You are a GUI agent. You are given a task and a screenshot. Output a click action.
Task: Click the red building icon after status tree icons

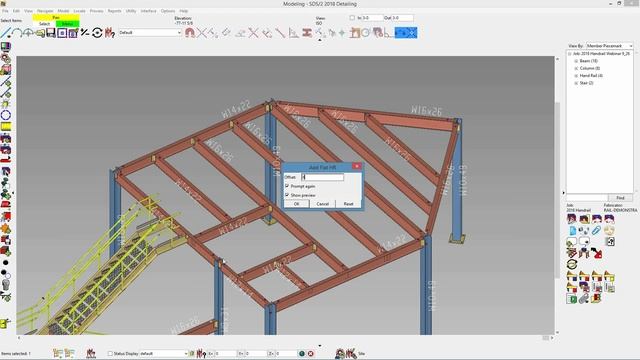(x=91, y=353)
